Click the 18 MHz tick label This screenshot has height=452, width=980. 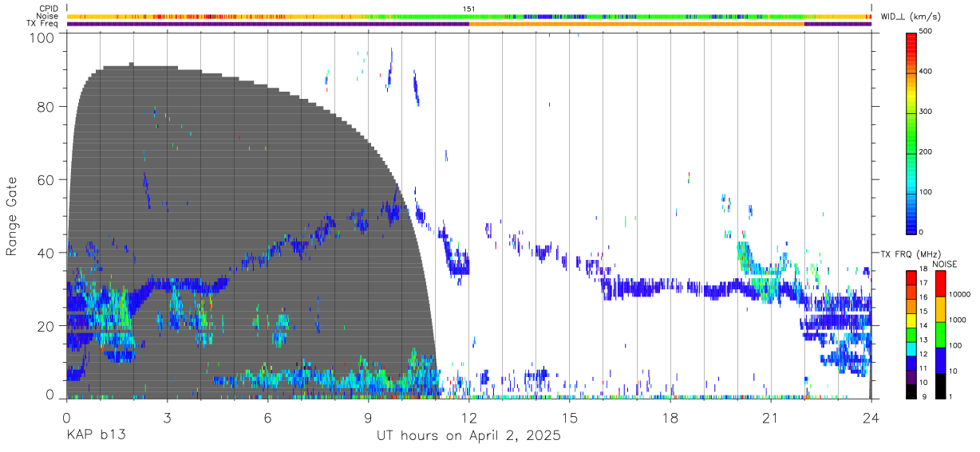[x=924, y=270]
